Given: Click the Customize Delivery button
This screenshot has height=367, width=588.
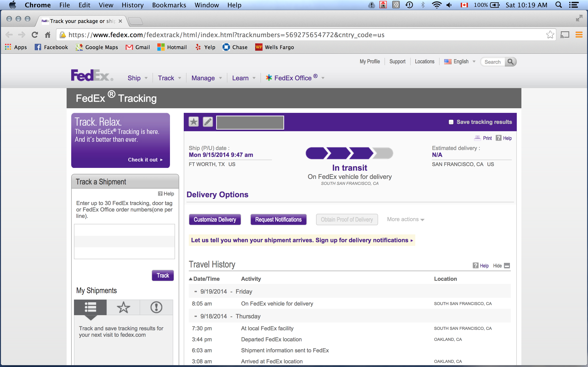Looking at the screenshot, I should (215, 220).
